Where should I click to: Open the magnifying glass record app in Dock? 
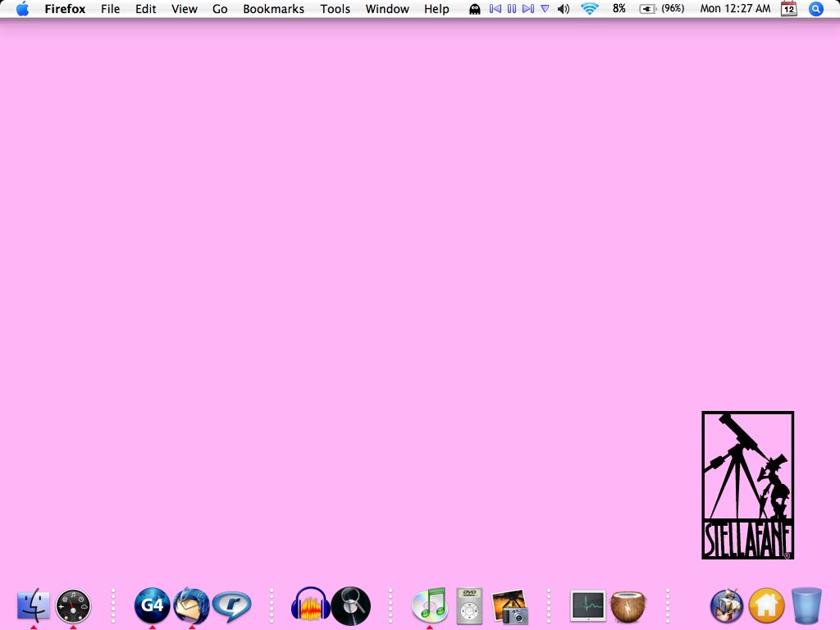pos(350,606)
